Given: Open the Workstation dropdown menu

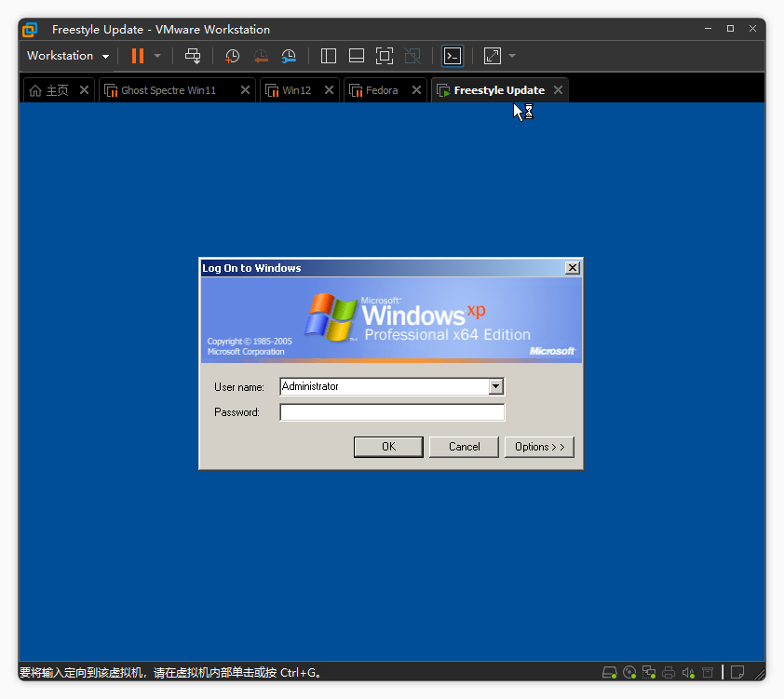Looking at the screenshot, I should 68,56.
